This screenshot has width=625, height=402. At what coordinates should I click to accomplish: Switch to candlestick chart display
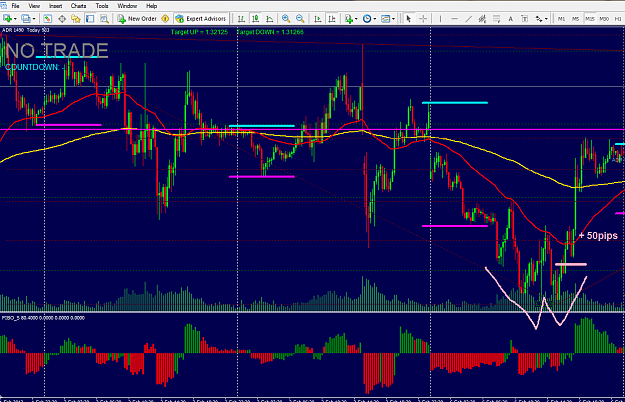click(x=256, y=19)
